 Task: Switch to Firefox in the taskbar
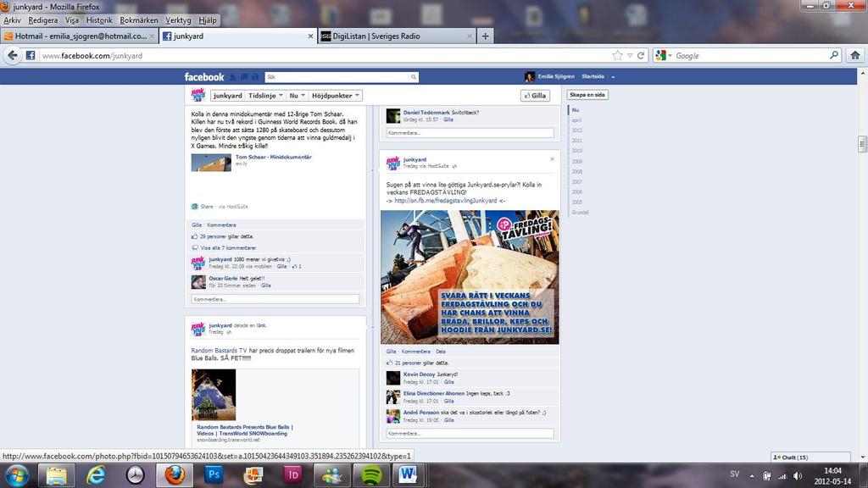pos(175,475)
